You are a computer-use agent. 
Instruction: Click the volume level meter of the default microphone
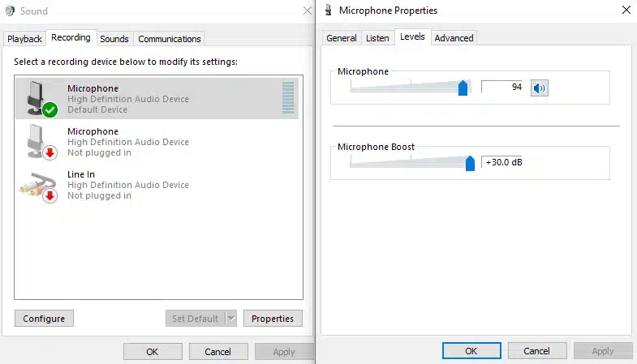[x=288, y=98]
